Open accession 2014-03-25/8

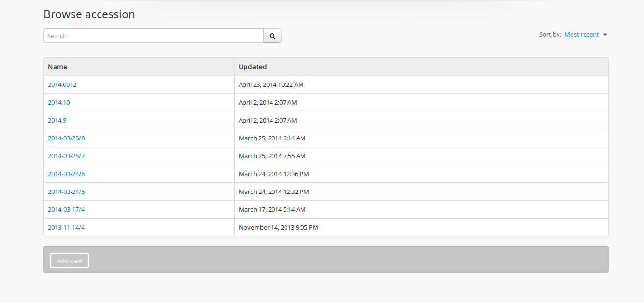[66, 138]
